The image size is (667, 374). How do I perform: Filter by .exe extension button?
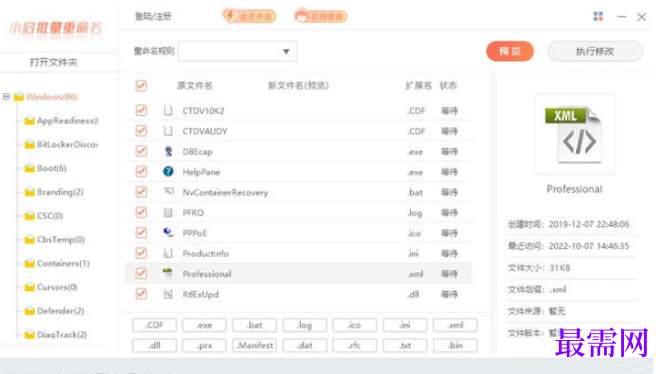coord(204,325)
